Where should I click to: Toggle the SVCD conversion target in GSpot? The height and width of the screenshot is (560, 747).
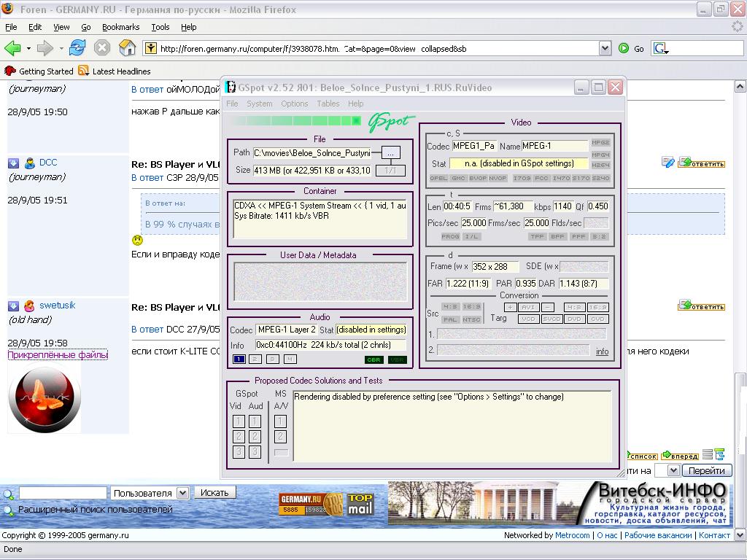point(551,319)
